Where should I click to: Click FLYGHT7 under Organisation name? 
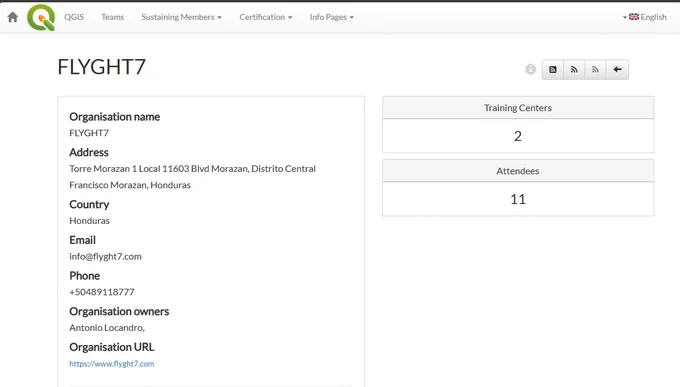tap(89, 133)
